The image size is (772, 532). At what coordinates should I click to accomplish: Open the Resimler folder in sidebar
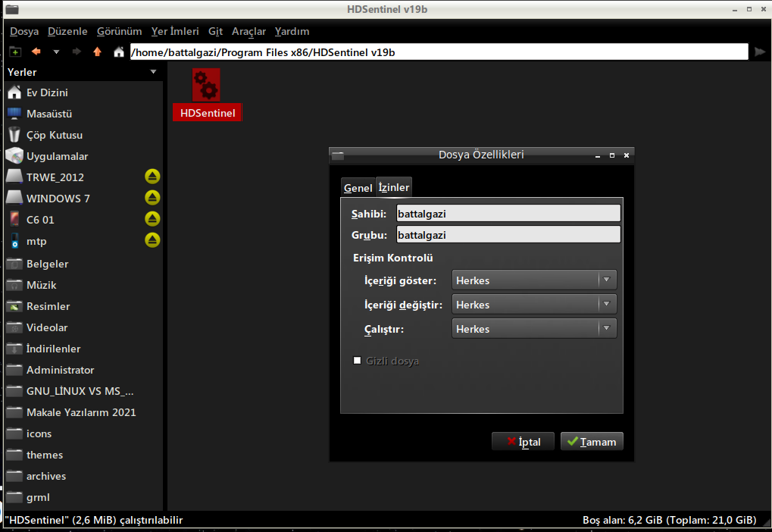pyautogui.click(x=83, y=306)
